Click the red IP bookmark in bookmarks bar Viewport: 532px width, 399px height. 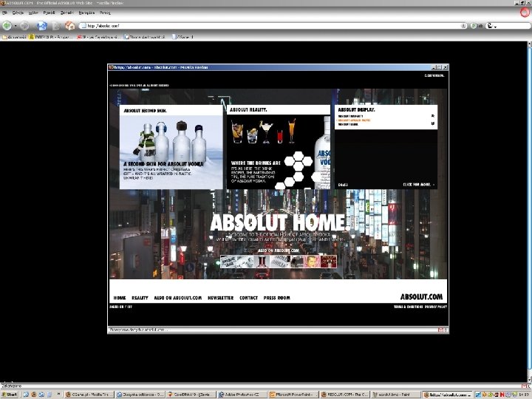98,37
